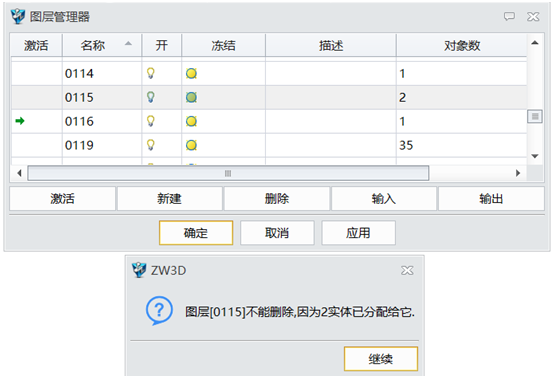This screenshot has height=378, width=558.
Task: Toggle light bulb visibility for layer 0114
Action: click(151, 73)
